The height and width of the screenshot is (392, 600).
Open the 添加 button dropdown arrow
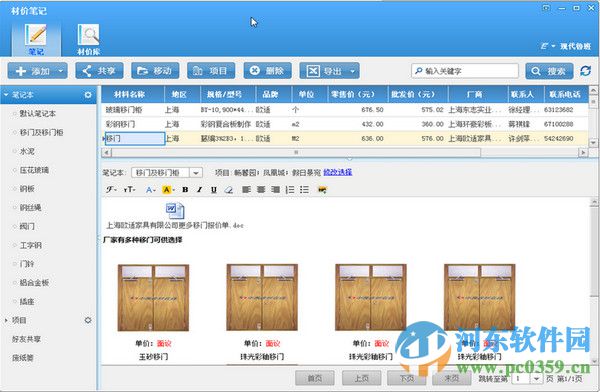coord(61,71)
